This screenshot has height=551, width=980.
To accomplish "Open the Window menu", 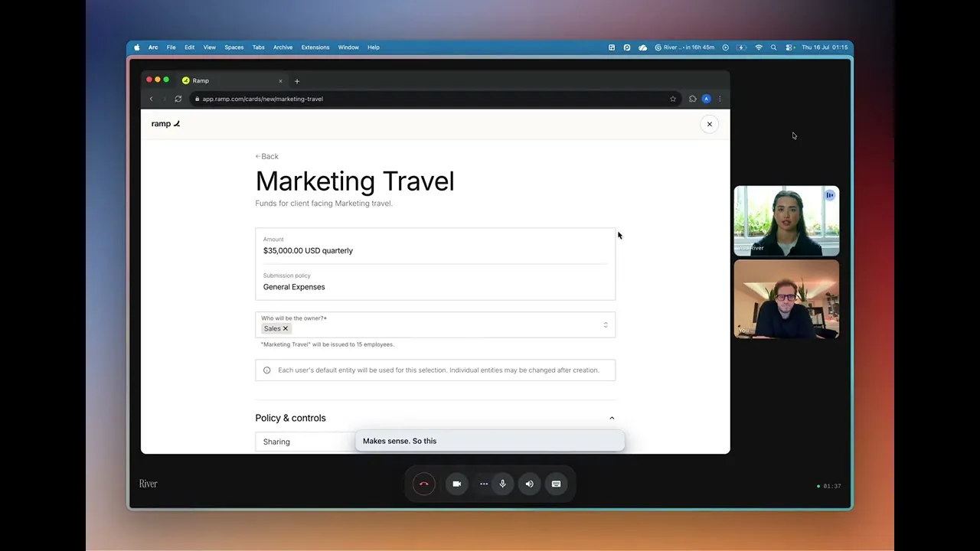I will [x=348, y=47].
